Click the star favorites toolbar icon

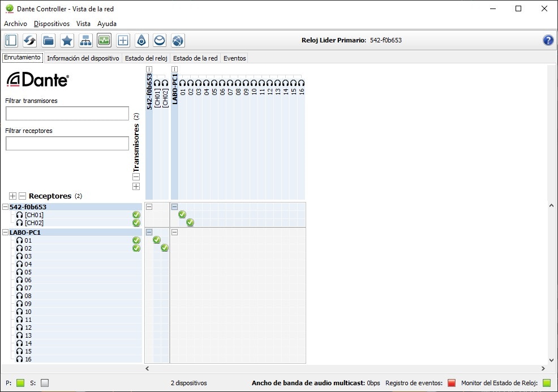click(x=67, y=41)
